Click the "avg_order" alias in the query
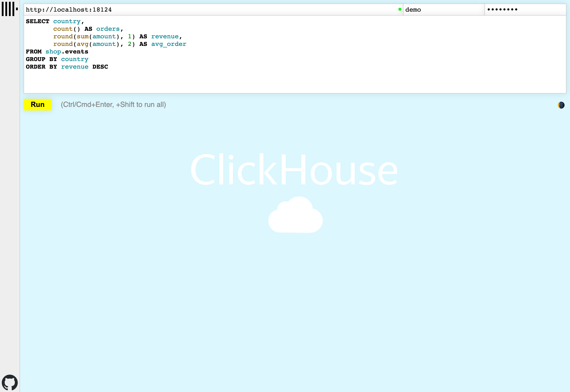The height and width of the screenshot is (392, 570). pyautogui.click(x=169, y=44)
